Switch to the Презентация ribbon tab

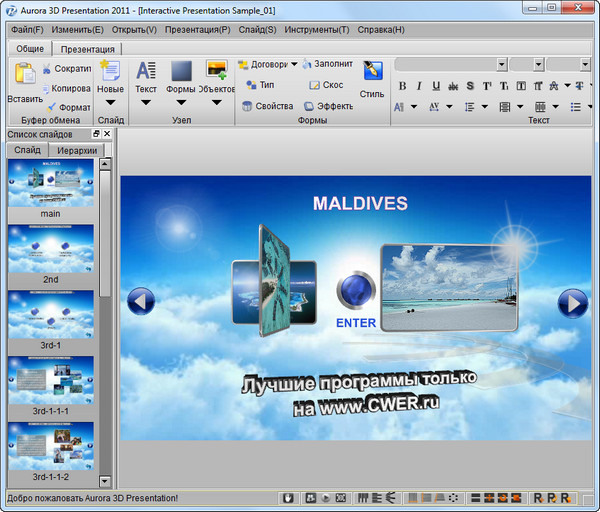tap(87, 48)
